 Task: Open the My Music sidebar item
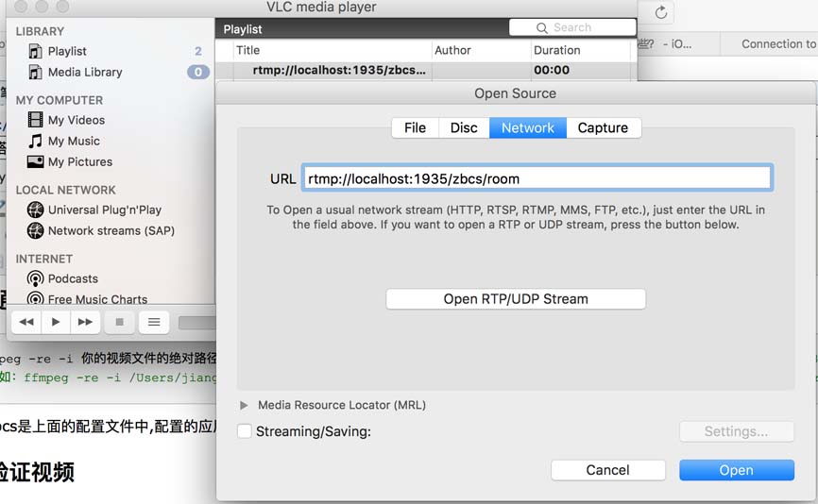point(74,141)
